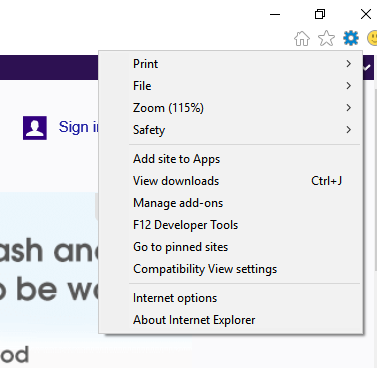The height and width of the screenshot is (368, 377).
Task: Click the Sign in link
Action: (79, 127)
